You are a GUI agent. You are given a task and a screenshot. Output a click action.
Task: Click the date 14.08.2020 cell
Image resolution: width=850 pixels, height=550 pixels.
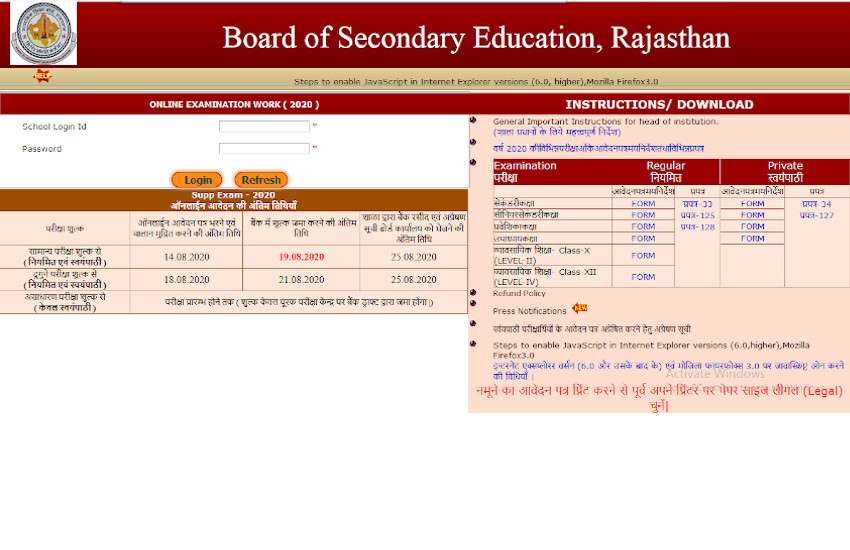(186, 257)
